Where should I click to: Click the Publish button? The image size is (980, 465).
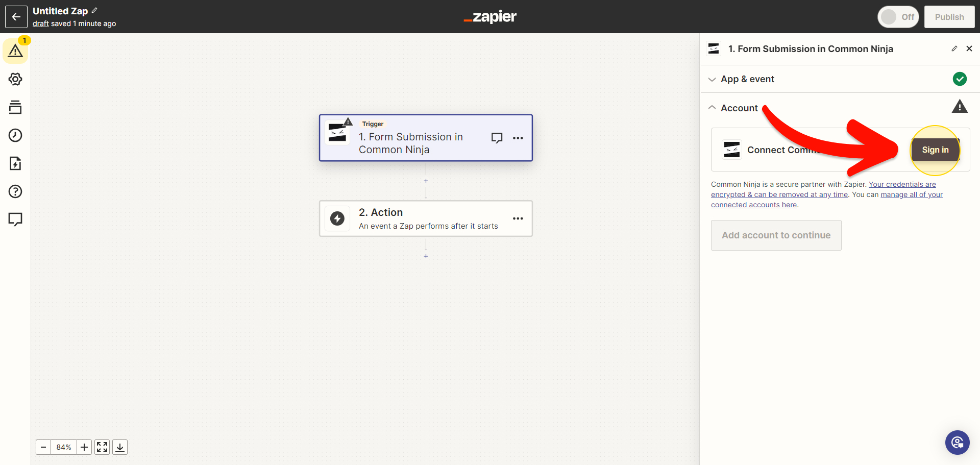949,17
